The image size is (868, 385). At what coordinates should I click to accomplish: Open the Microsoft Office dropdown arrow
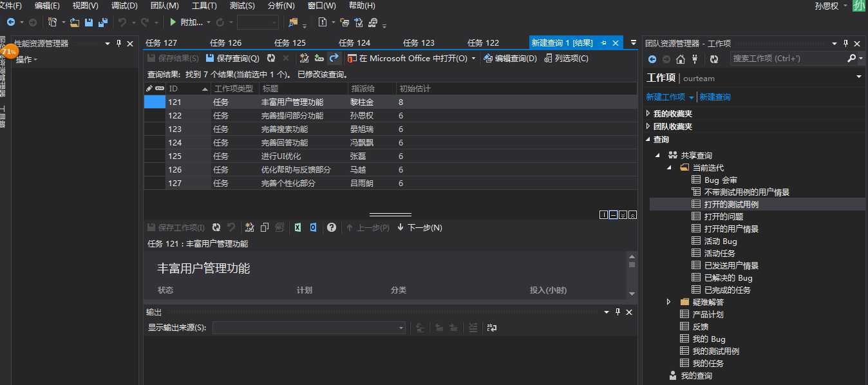click(474, 58)
